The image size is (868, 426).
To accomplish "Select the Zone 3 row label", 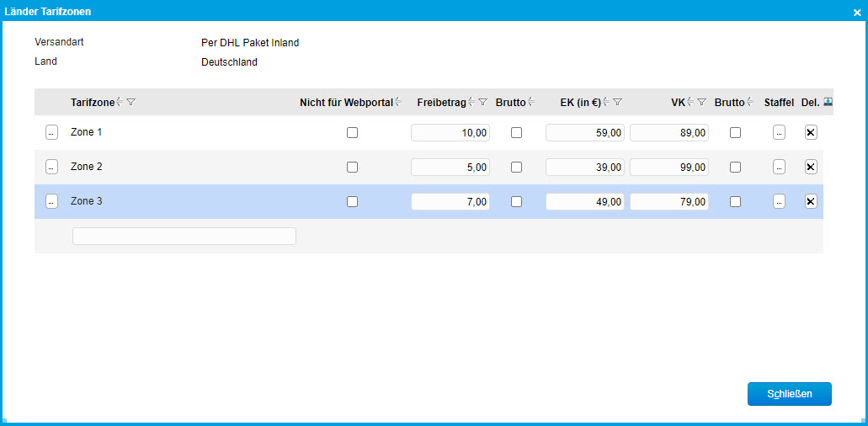I will pyautogui.click(x=87, y=201).
